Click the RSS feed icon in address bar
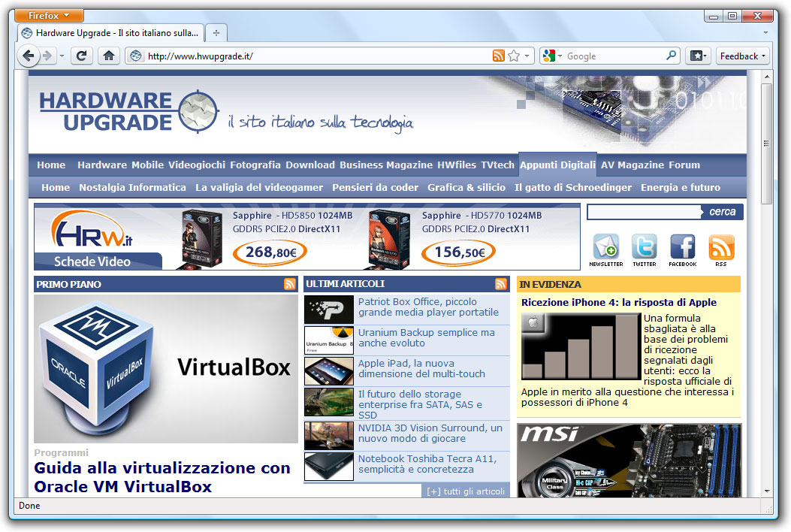This screenshot has height=532, width=791. coord(498,56)
